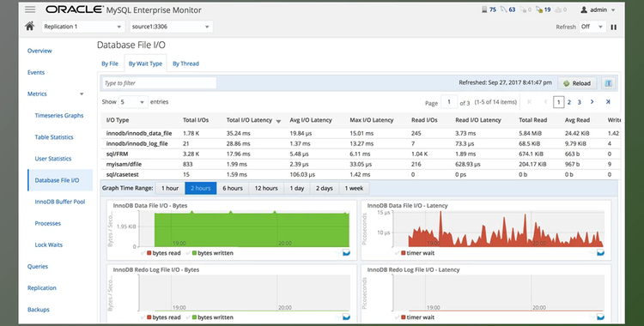
Task: Jump to the last page of results
Action: pos(608,102)
